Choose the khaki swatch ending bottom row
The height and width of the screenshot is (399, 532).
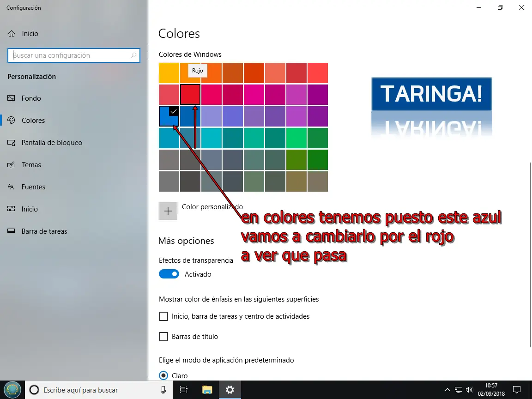(x=318, y=181)
